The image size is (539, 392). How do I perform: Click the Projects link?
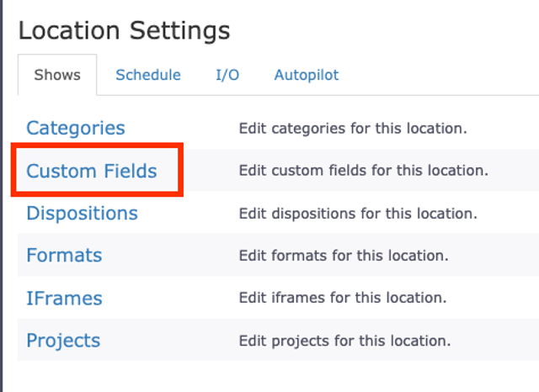click(x=63, y=341)
